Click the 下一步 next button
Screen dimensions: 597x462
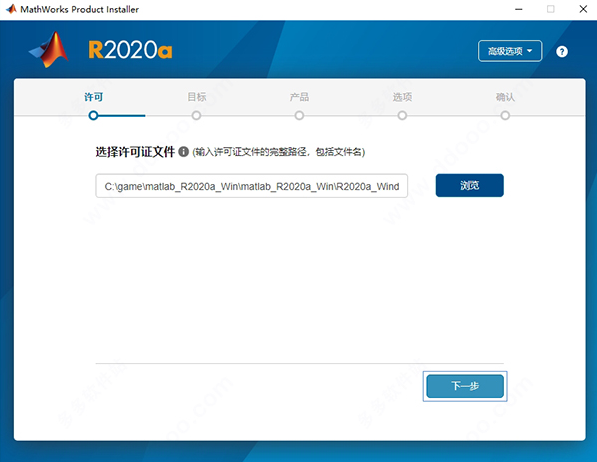[x=465, y=386]
